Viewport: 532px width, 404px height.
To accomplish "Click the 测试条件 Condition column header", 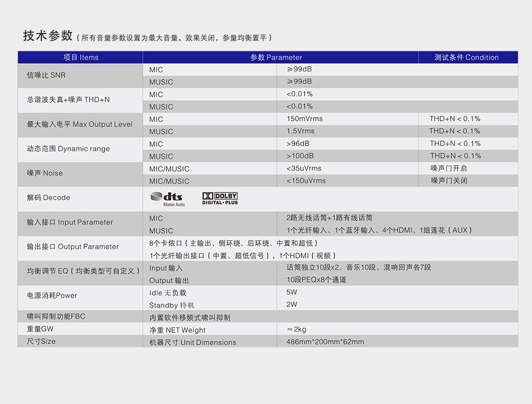I will click(x=474, y=57).
